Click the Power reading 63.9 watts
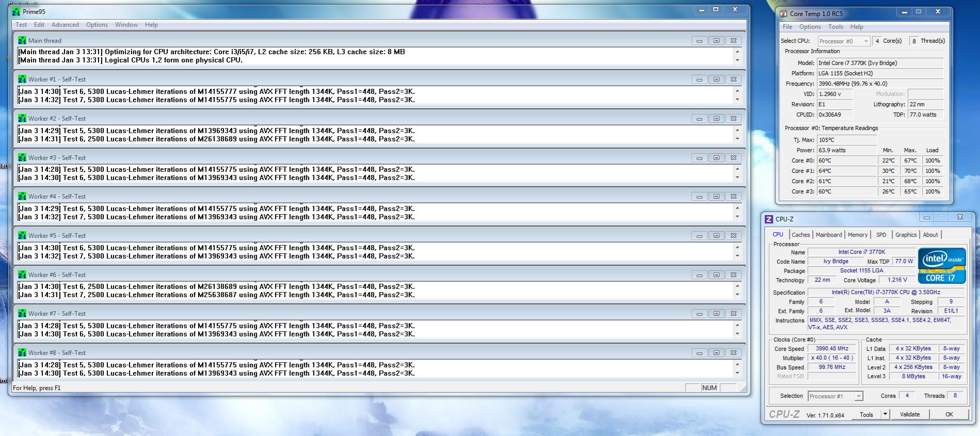The image size is (980, 436). (847, 150)
